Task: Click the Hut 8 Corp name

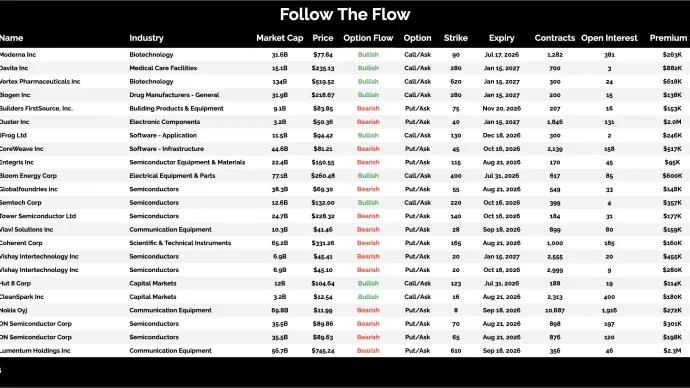Action: pos(15,283)
